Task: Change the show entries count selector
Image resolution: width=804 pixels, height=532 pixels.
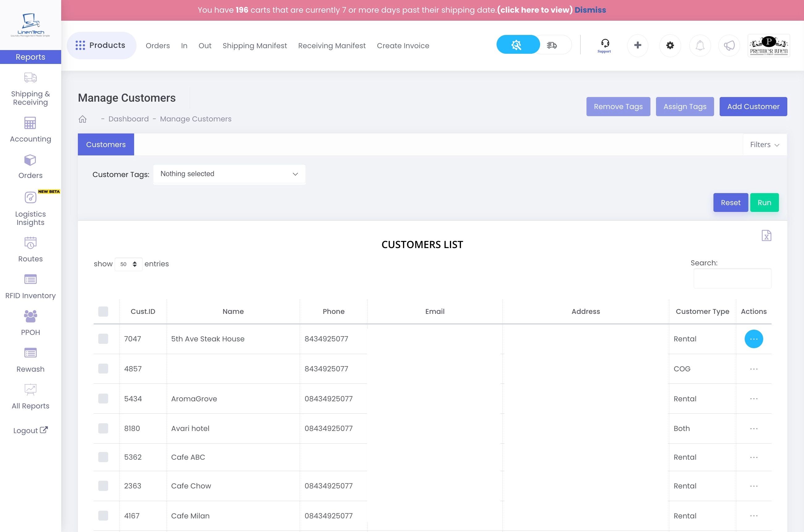Action: tap(128, 264)
